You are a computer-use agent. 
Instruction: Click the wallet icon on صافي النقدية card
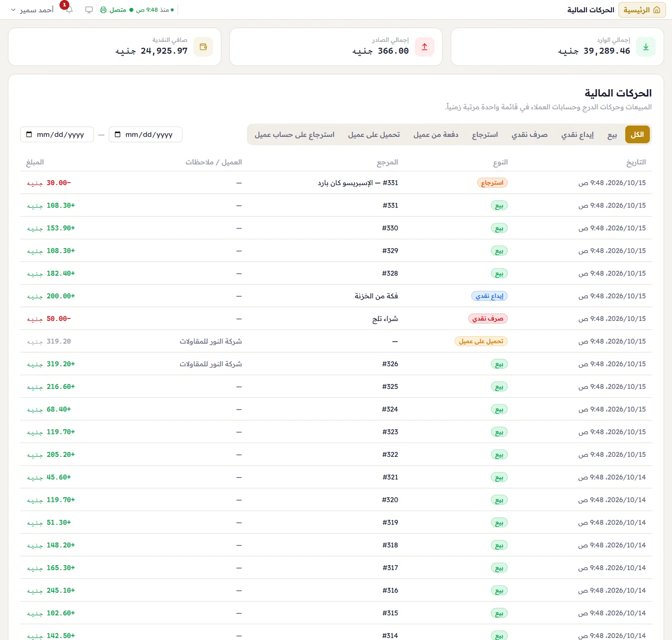(203, 47)
